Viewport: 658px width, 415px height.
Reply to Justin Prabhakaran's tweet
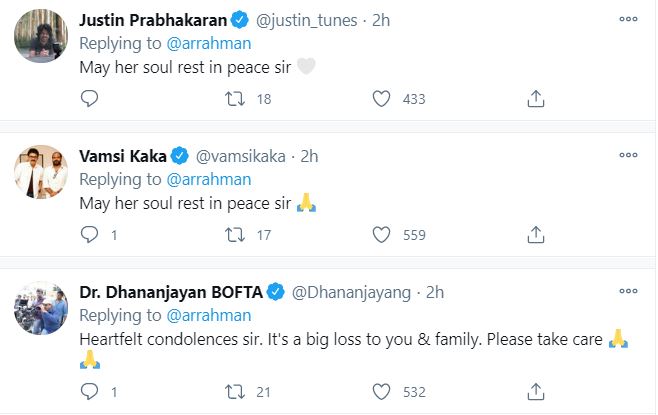coord(89,98)
